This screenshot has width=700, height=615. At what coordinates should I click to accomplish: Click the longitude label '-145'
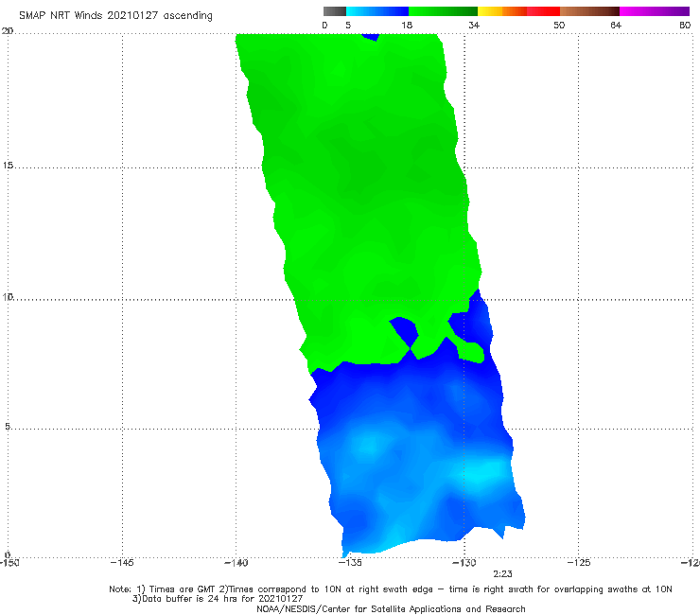122,562
